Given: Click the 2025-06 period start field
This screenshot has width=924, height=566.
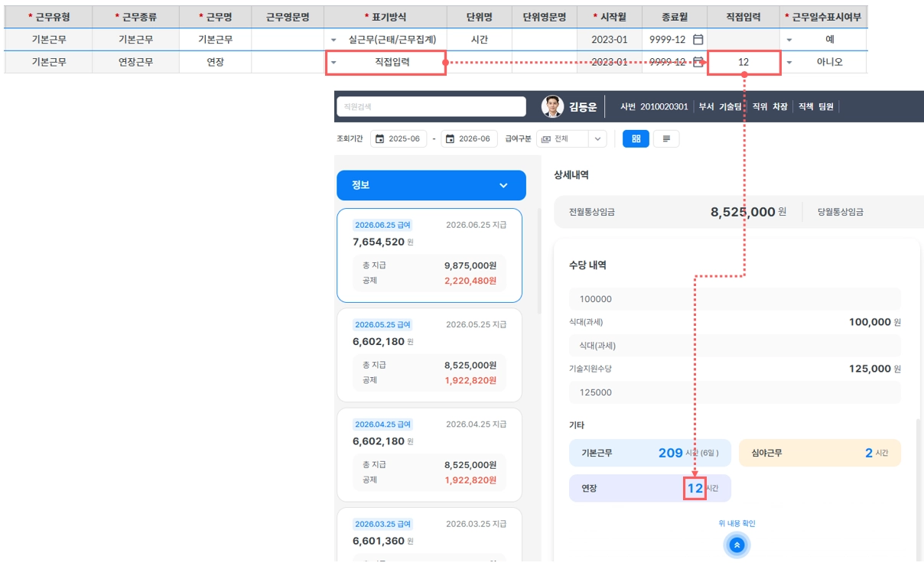Looking at the screenshot, I should pyautogui.click(x=399, y=139).
